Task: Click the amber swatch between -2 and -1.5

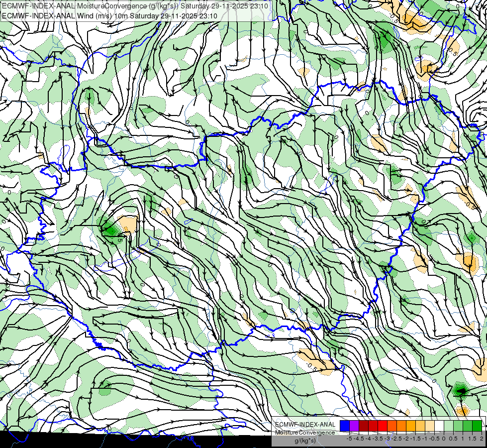Action: point(411,426)
